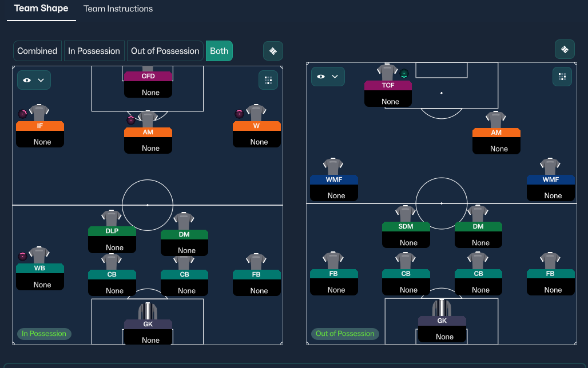Open the Team Shape tab
The image size is (588, 368).
click(41, 9)
